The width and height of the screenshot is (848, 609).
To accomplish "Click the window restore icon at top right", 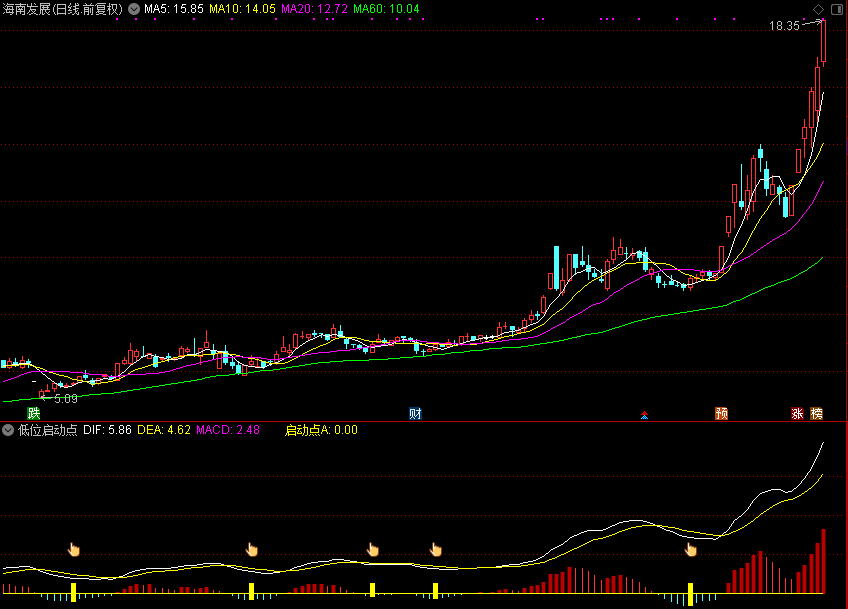I will tap(836, 9).
